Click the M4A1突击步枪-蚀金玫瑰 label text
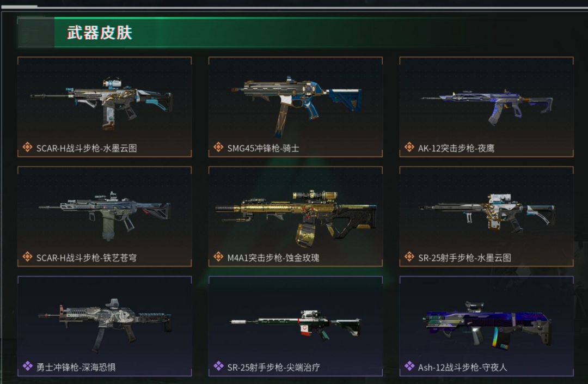This screenshot has height=384, width=588. tap(273, 258)
